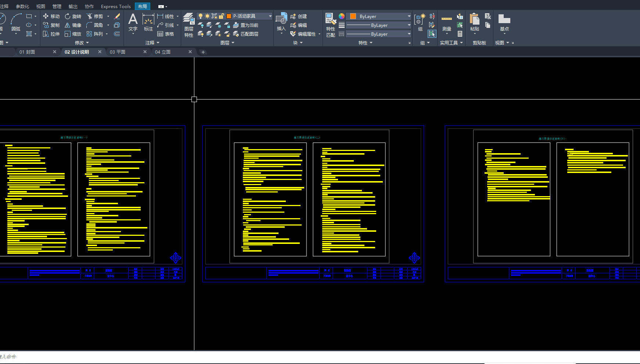Open the Express Tools ribbon tab

tap(116, 6)
